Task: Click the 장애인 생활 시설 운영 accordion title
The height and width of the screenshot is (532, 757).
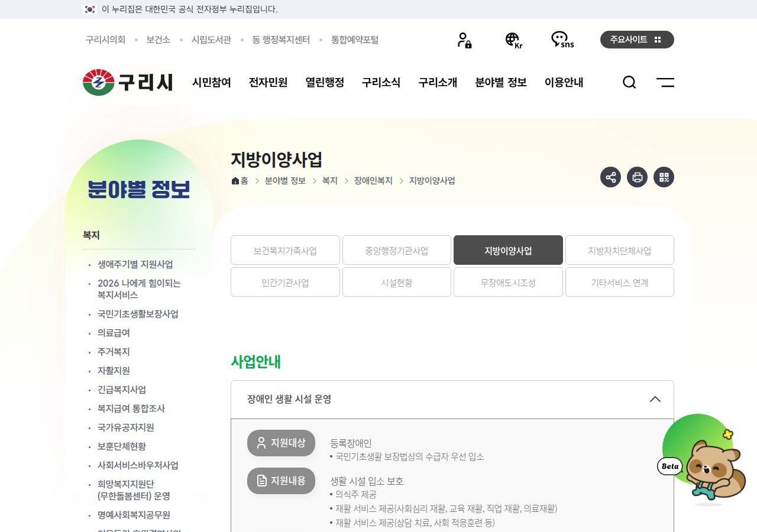Action: [289, 399]
